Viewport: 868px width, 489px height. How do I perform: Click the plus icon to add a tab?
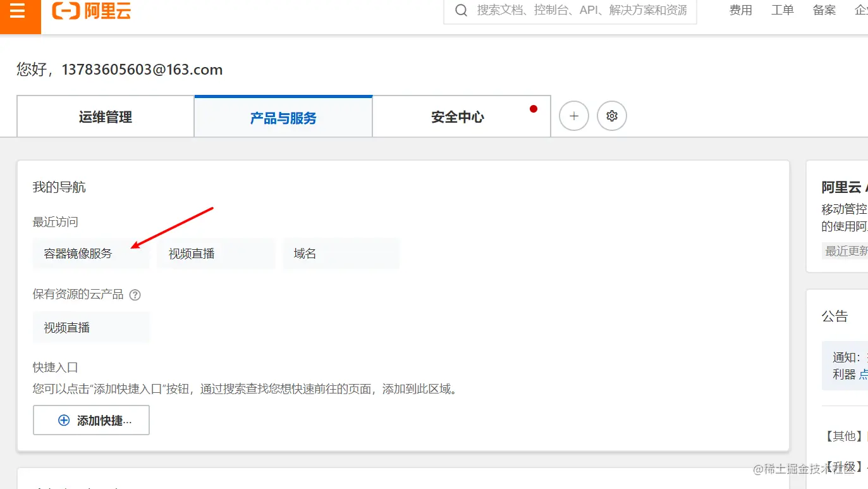tap(574, 116)
